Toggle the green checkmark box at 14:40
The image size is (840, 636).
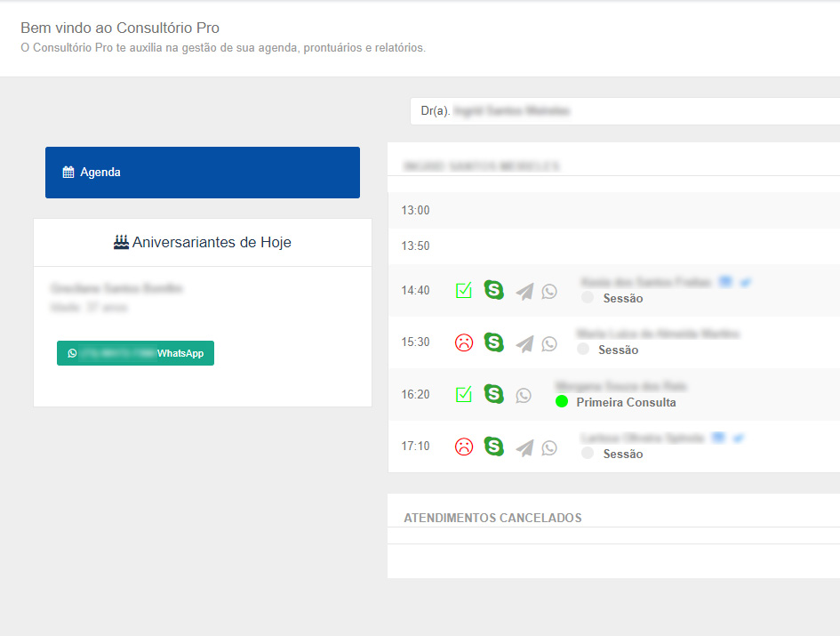463,291
